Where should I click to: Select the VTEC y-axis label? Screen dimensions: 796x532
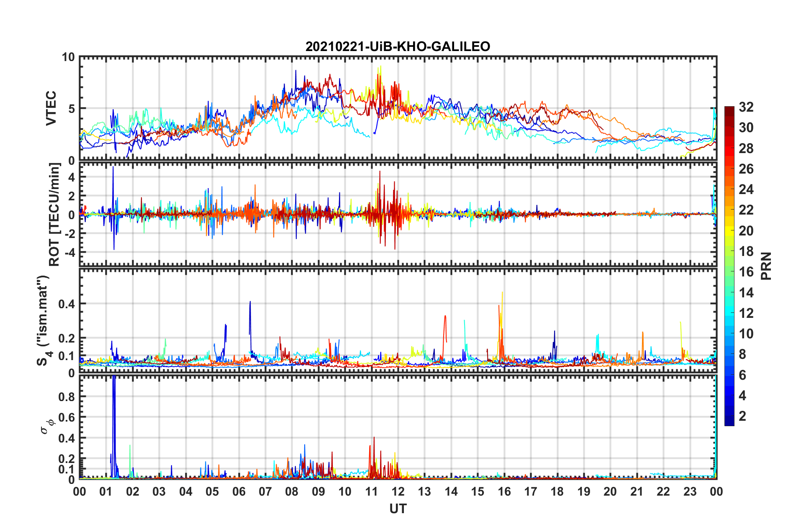pyautogui.click(x=51, y=108)
